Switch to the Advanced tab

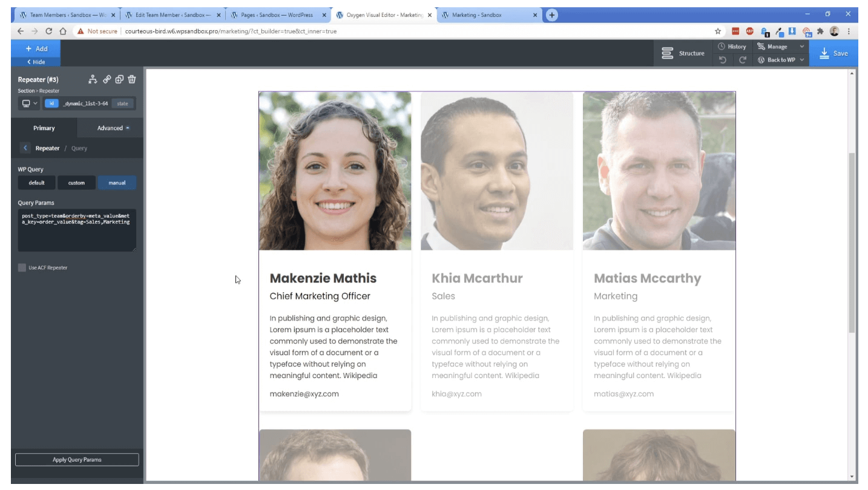point(110,128)
